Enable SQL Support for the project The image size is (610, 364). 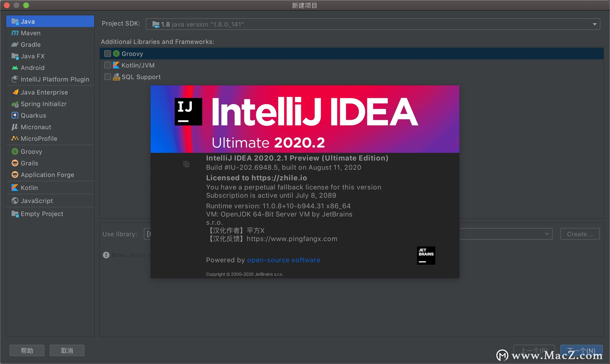(x=107, y=77)
